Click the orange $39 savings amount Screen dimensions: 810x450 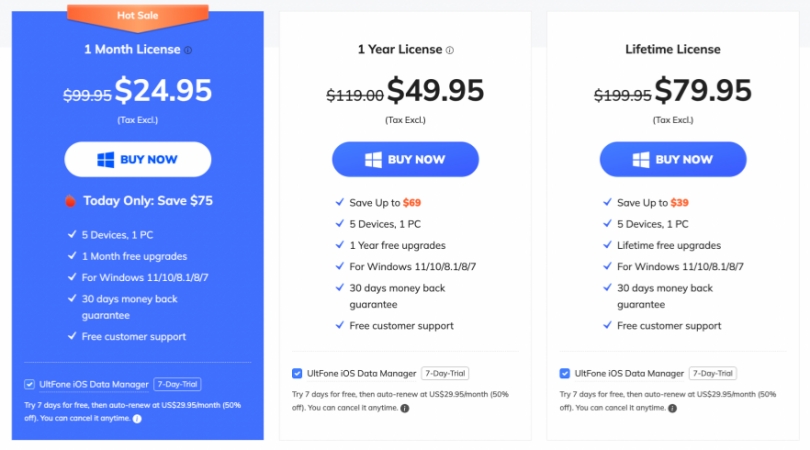(x=680, y=202)
